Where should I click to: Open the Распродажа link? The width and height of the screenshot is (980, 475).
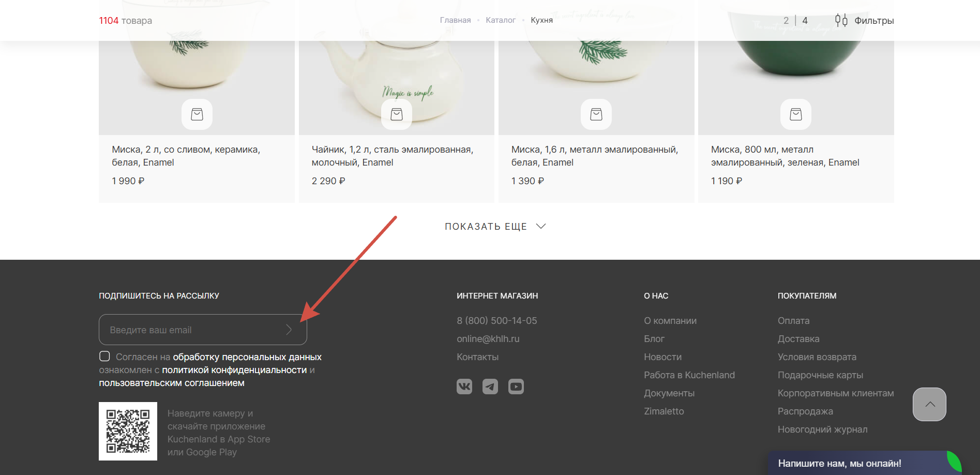point(805,411)
